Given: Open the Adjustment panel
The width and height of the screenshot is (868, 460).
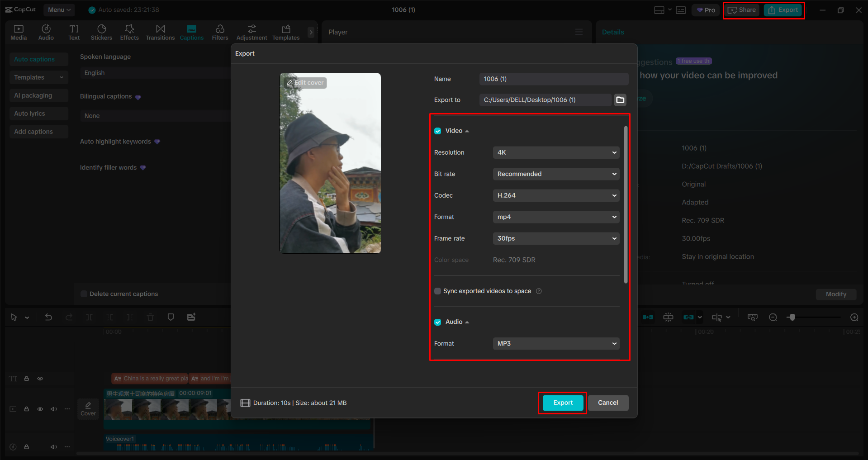Looking at the screenshot, I should click(x=251, y=32).
